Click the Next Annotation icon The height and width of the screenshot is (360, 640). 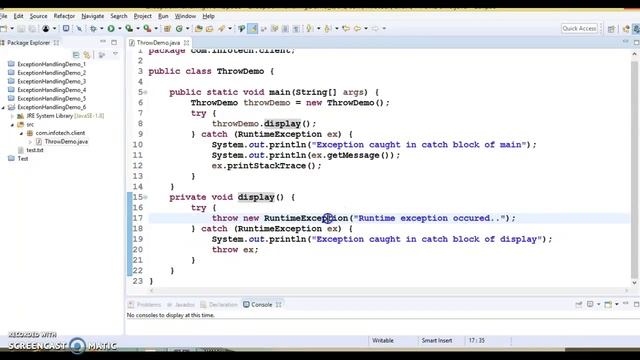[309, 29]
